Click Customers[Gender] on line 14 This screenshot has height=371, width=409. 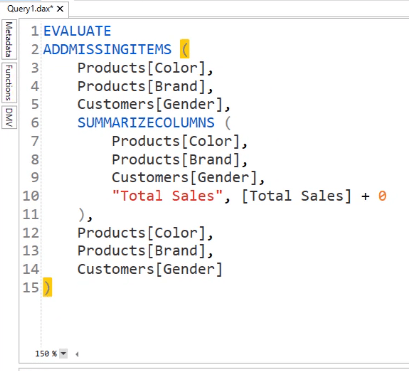[150, 269]
